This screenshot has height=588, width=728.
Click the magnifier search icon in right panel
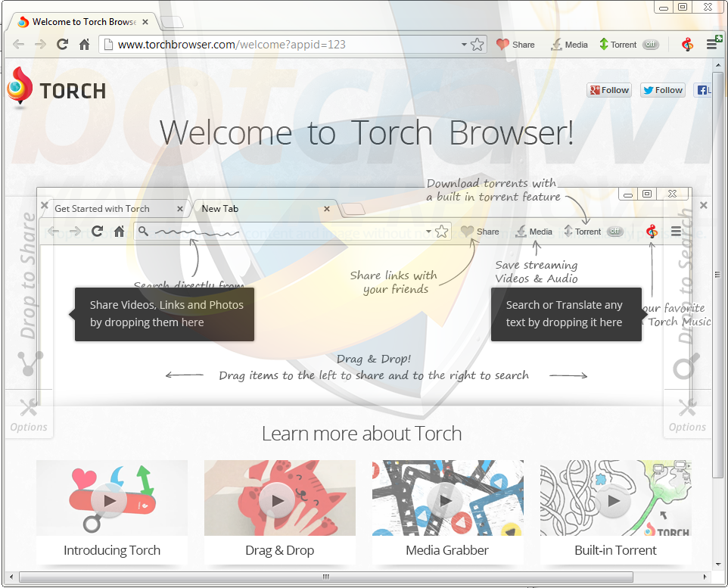coord(686,366)
